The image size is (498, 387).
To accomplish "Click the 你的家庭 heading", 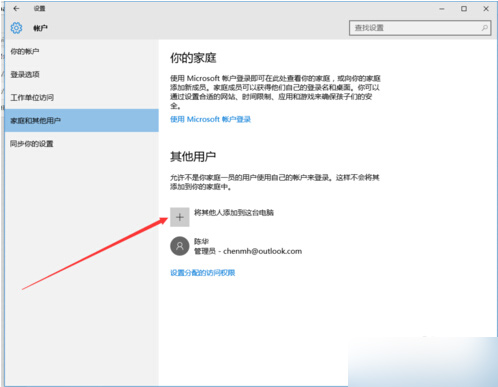I will pos(193,58).
